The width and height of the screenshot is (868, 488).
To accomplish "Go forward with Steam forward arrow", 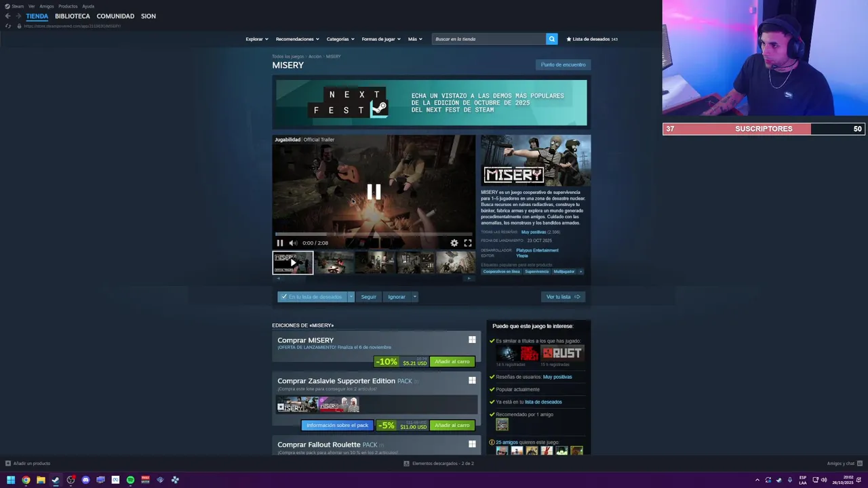I will click(x=18, y=16).
